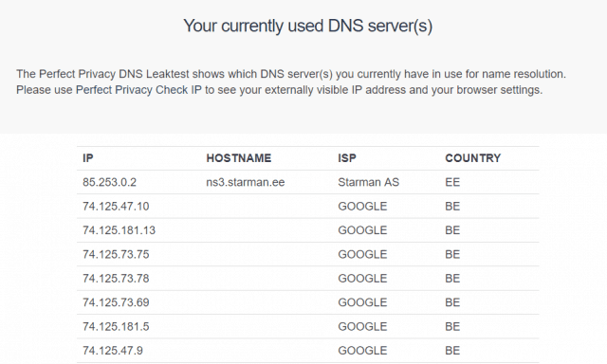
Task: Click BE in the 74.125.73.75 row
Action: click(x=452, y=254)
